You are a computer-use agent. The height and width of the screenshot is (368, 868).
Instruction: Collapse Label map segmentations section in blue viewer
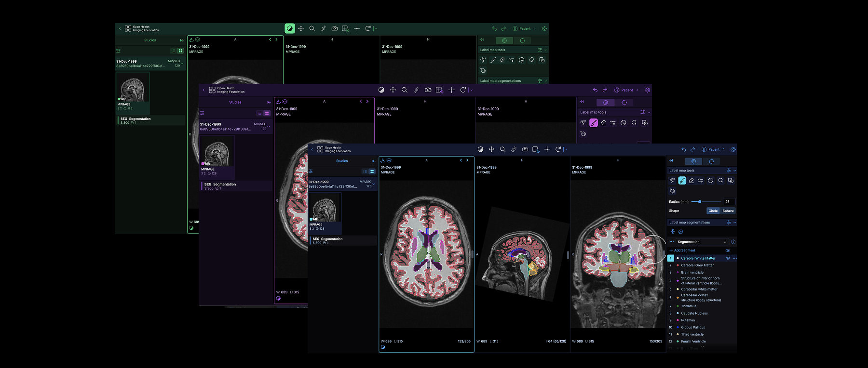[x=734, y=223]
